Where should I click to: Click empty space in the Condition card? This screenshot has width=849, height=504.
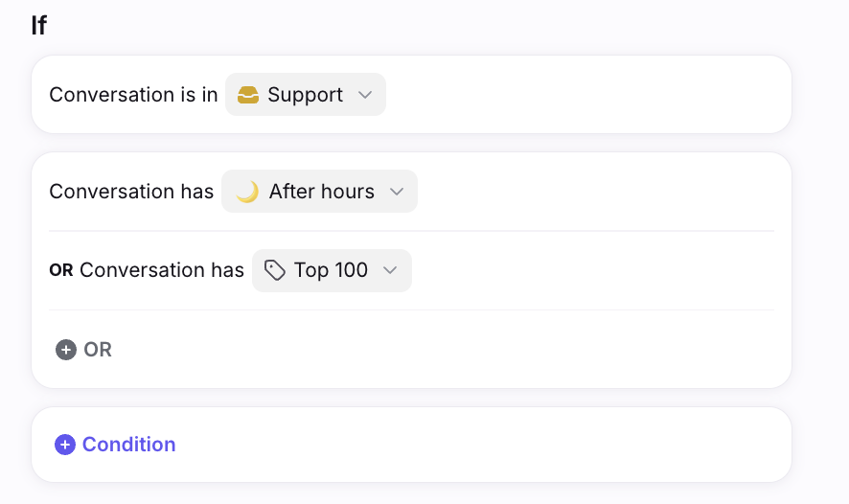pyautogui.click(x=482, y=445)
